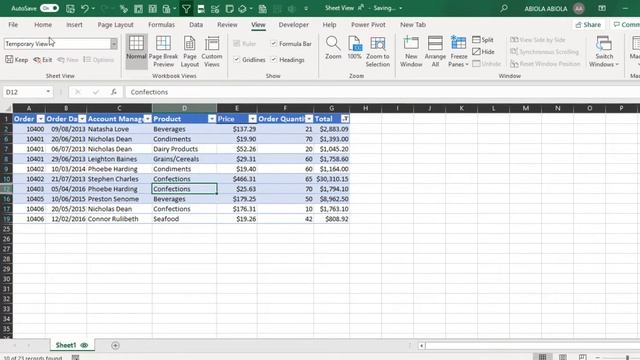The image size is (640, 360).
Task: Toggle Headings checkbox
Action: tap(274, 60)
